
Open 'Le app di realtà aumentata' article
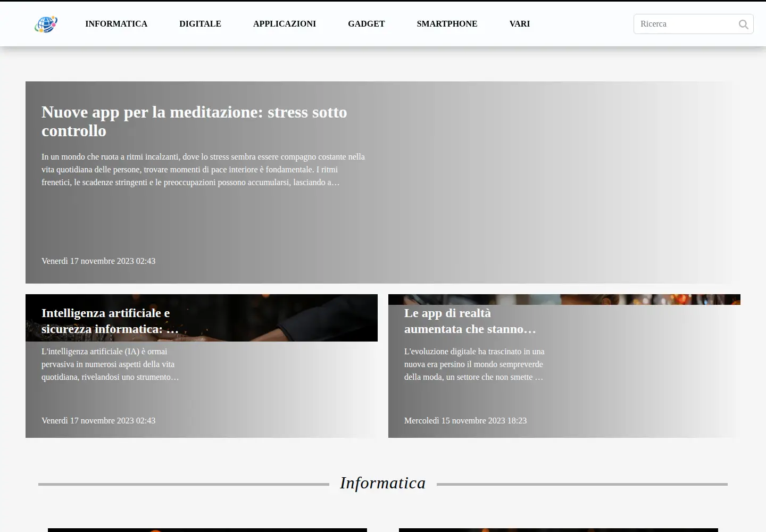coord(470,321)
